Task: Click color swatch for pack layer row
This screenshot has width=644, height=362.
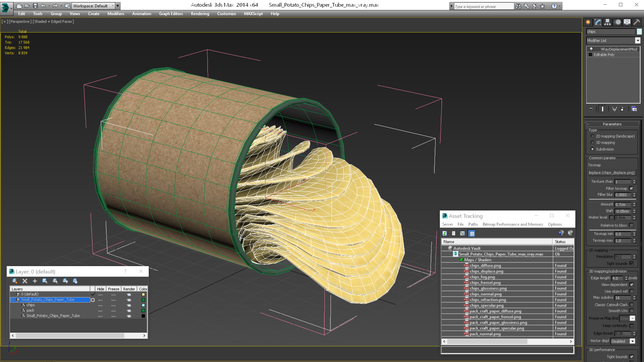Action: point(143,311)
